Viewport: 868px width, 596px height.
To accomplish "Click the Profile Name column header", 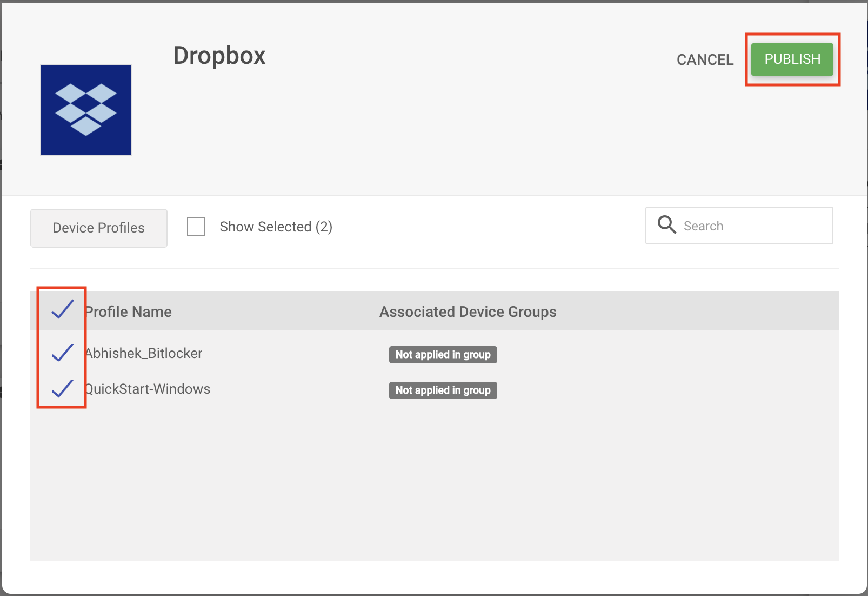I will click(x=129, y=312).
